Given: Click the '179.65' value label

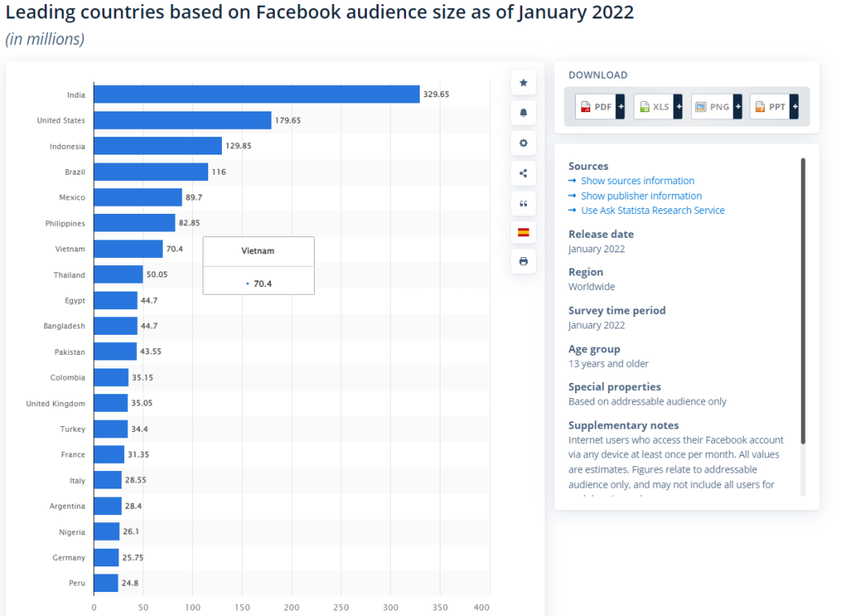Looking at the screenshot, I should 288,120.
